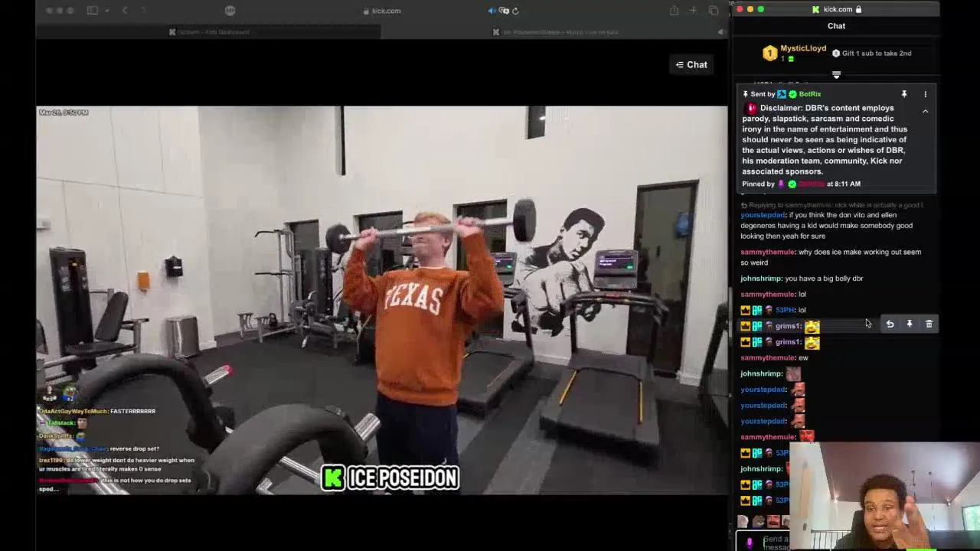The width and height of the screenshot is (980, 551).
Task: Reload the page with the refresh icon
Action: (515, 11)
